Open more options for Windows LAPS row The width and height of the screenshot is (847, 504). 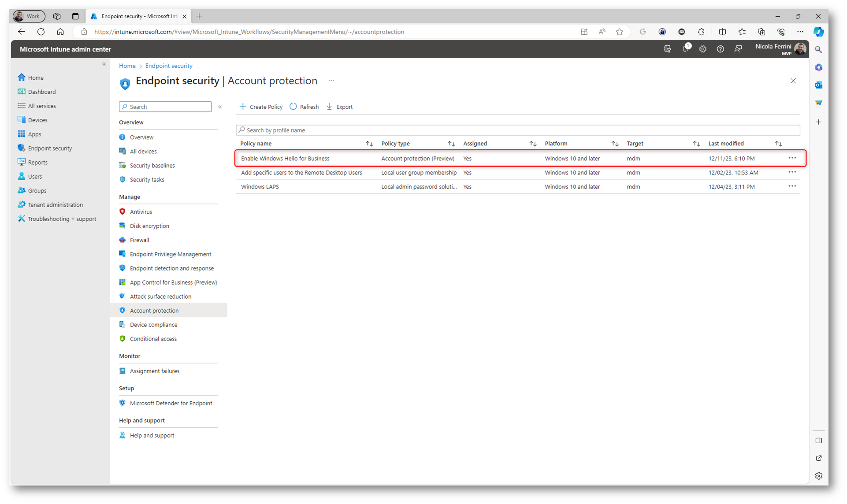click(x=792, y=186)
